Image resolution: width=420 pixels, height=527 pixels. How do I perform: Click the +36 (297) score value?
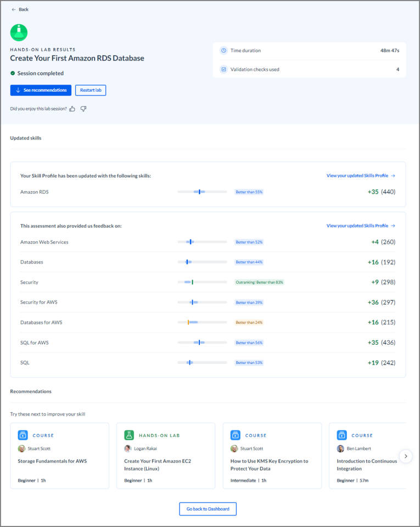[382, 302]
